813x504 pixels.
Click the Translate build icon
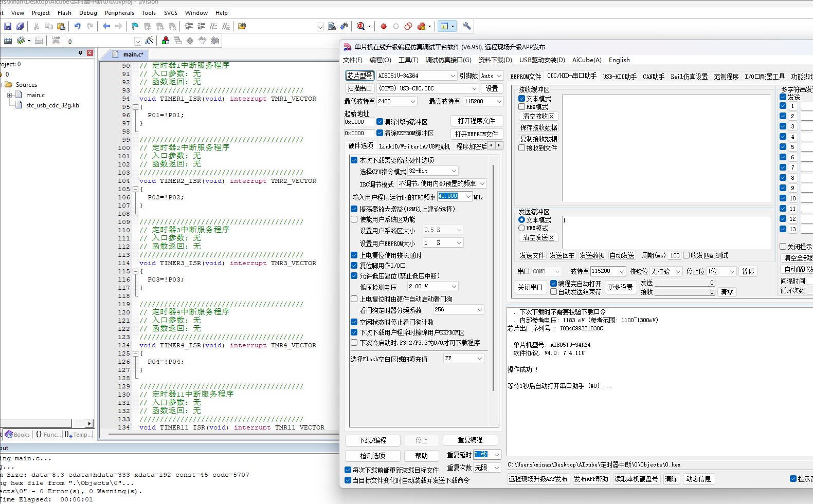(x=8, y=41)
